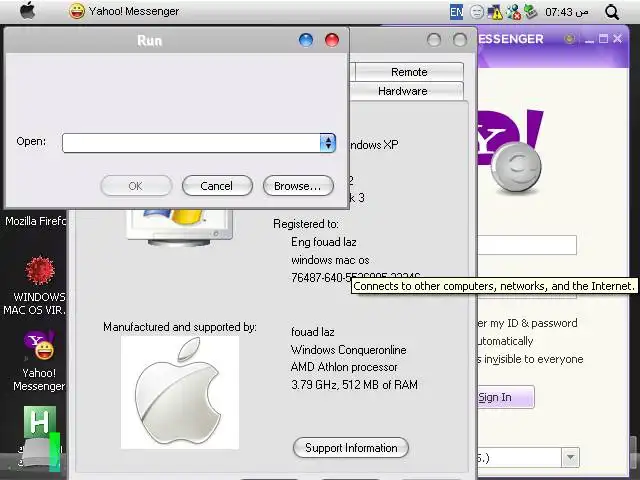Click the yellow warning tray icon
640x480 pixels.
(495, 12)
